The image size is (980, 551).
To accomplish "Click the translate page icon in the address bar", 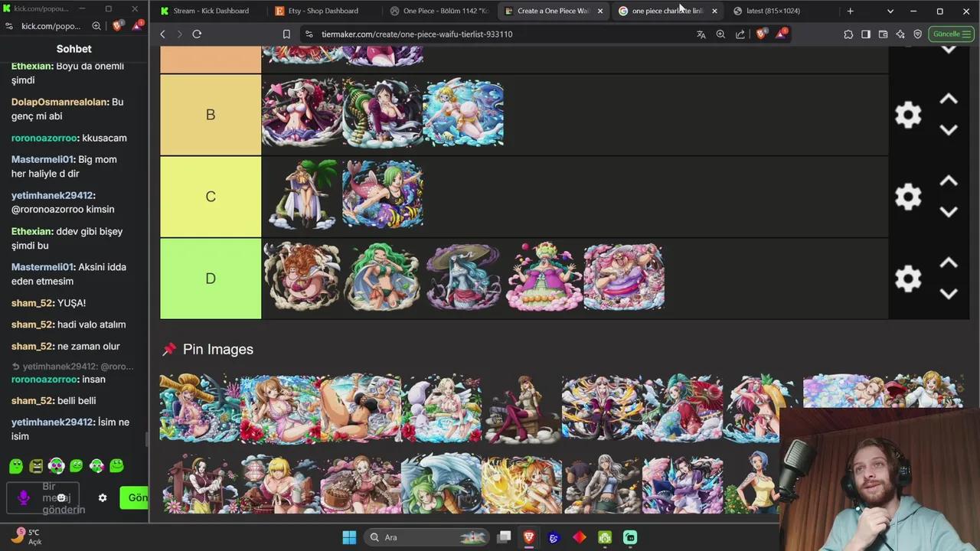I will pos(701,34).
